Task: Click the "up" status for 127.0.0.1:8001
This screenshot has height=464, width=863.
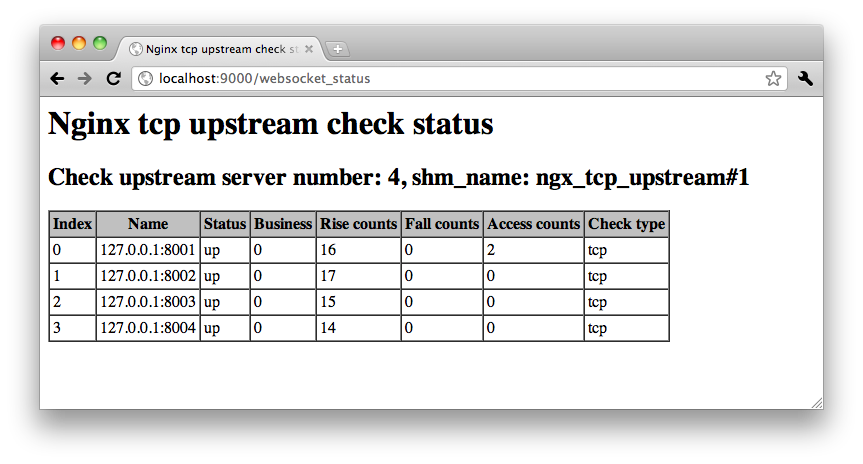Action: (225, 250)
